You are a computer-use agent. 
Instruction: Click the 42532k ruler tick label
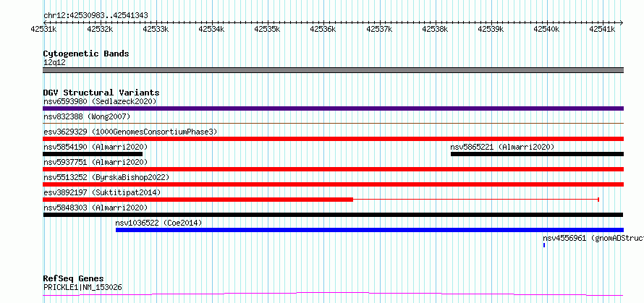point(99,29)
